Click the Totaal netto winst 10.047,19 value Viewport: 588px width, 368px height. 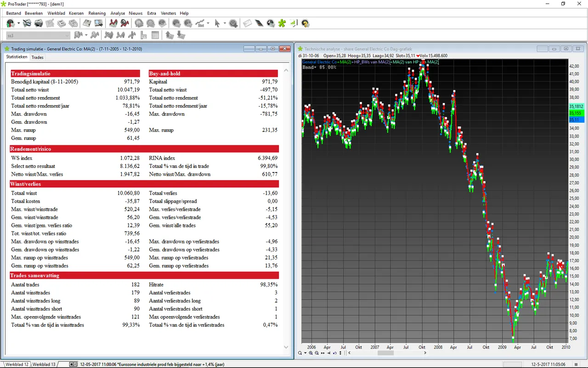pos(129,90)
